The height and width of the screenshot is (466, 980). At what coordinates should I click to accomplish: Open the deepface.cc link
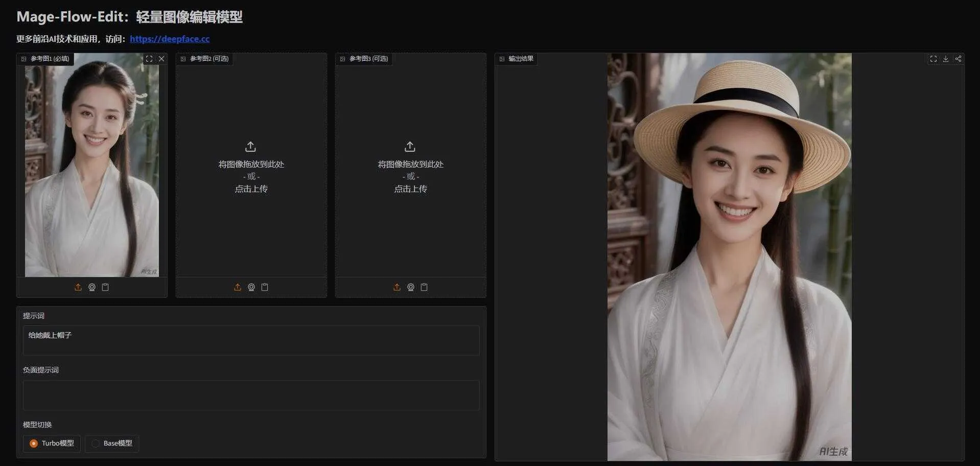pos(170,39)
